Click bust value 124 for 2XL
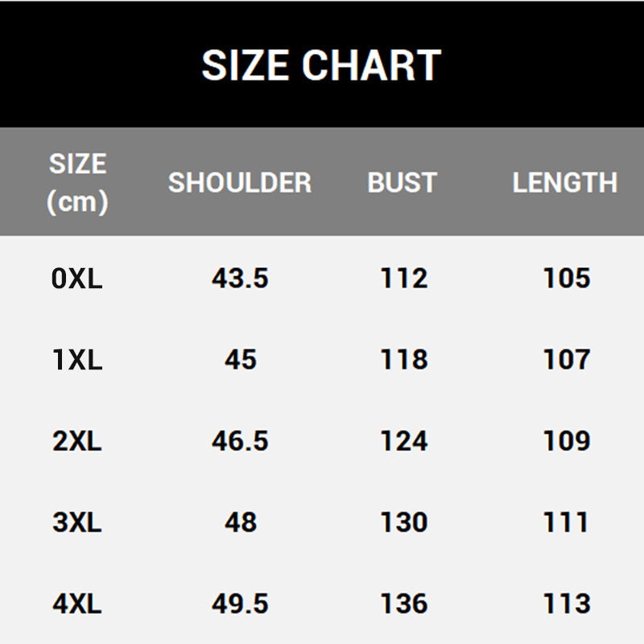This screenshot has width=644, height=644. 403,441
